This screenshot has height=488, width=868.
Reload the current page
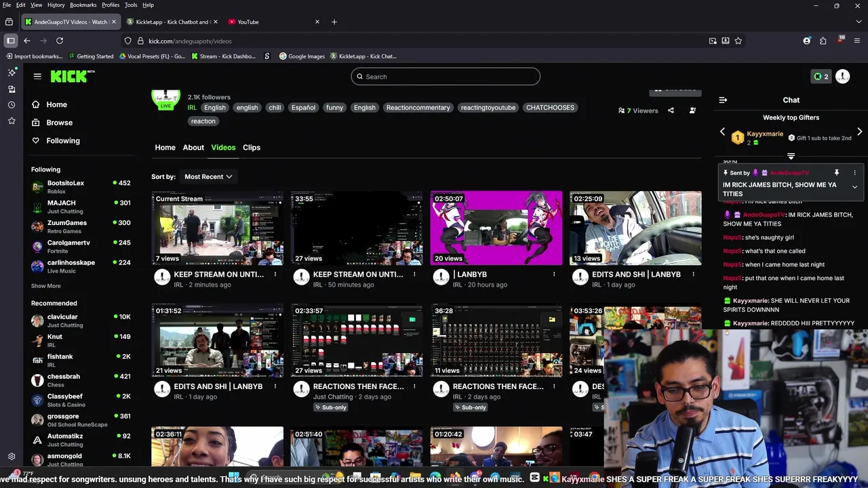tap(60, 41)
